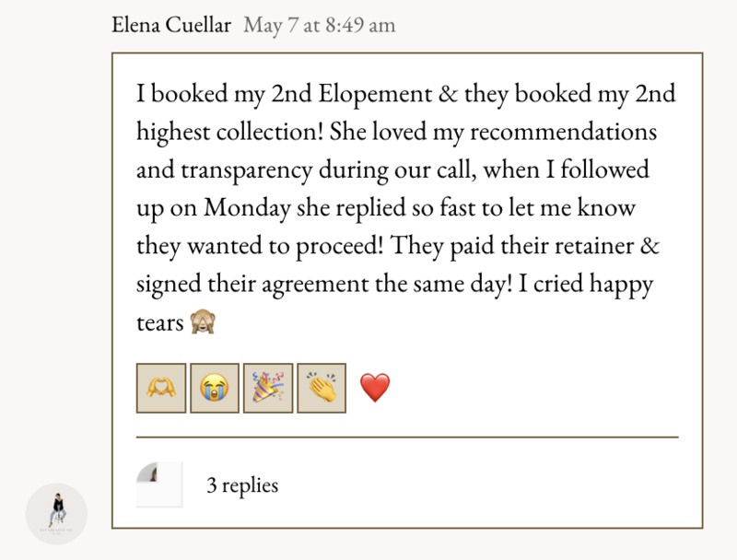Open the circular profile avatar with seated figure
The image size is (737, 560).
pyautogui.click(x=56, y=514)
